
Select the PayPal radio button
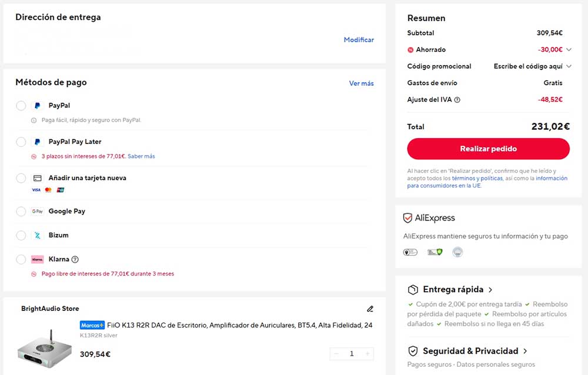21,106
